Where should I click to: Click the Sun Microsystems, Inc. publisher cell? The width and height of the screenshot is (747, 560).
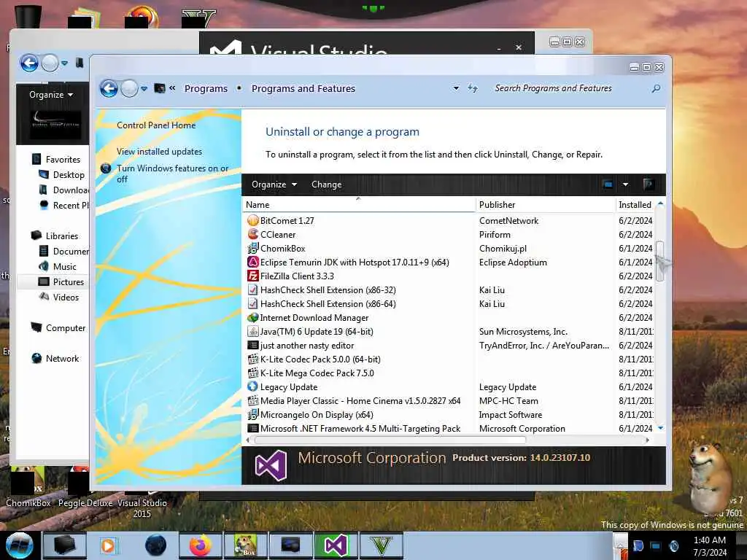[x=523, y=332]
